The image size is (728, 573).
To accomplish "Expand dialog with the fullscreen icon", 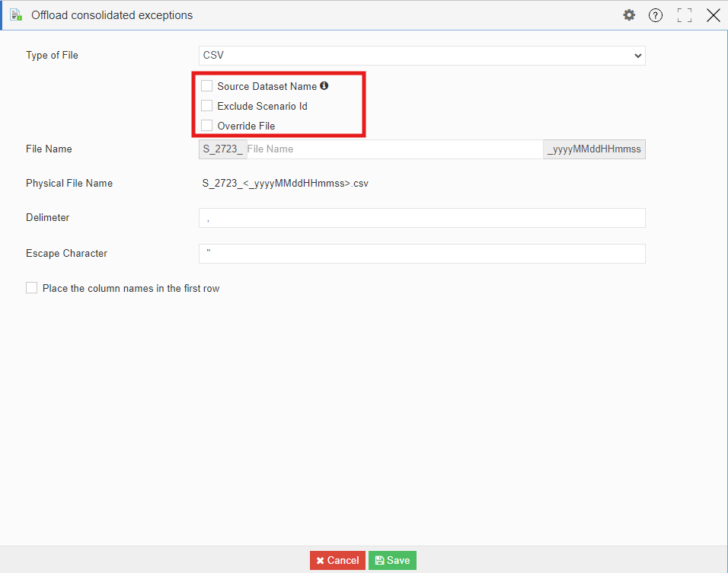I will pyautogui.click(x=684, y=15).
